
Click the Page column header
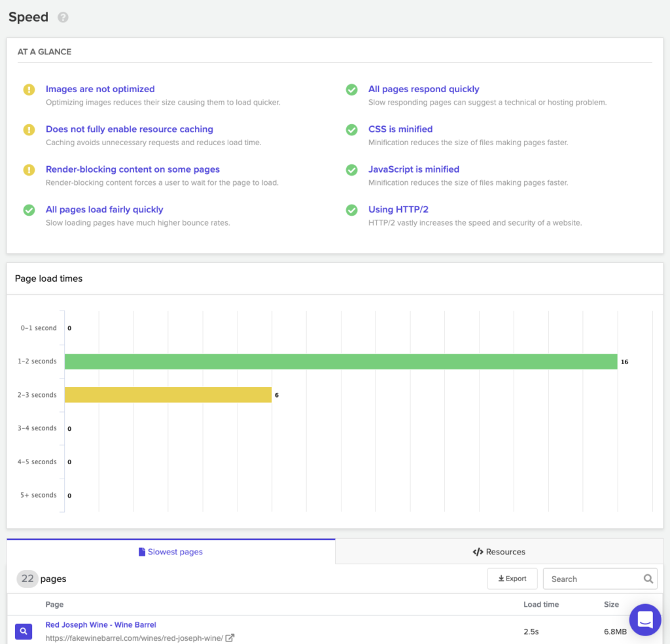pos(55,604)
